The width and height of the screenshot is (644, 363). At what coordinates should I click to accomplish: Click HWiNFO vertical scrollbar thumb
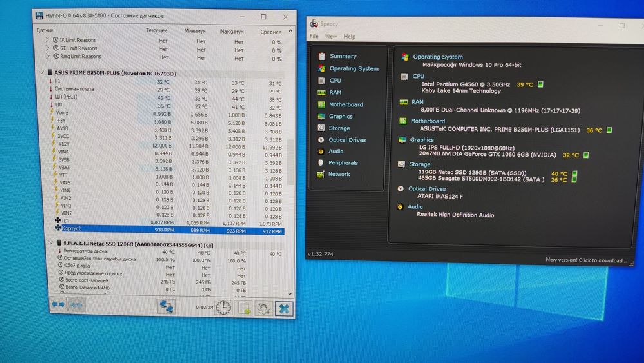point(290,162)
